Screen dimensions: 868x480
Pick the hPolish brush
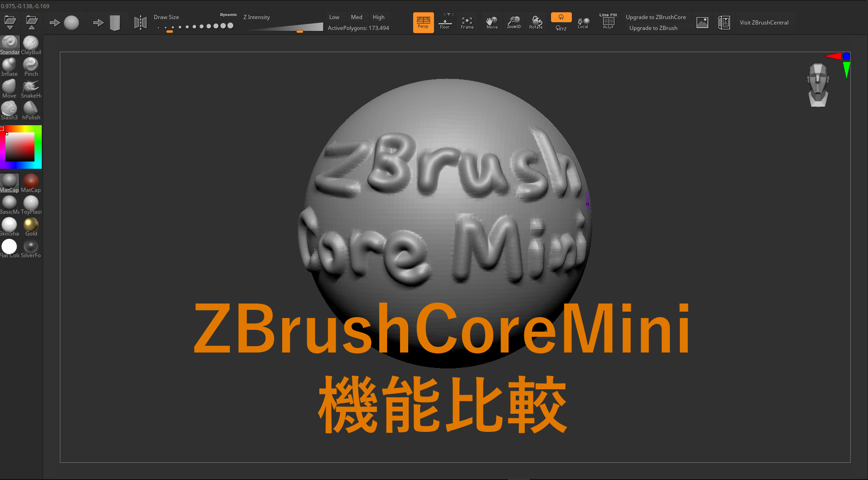pyautogui.click(x=31, y=111)
